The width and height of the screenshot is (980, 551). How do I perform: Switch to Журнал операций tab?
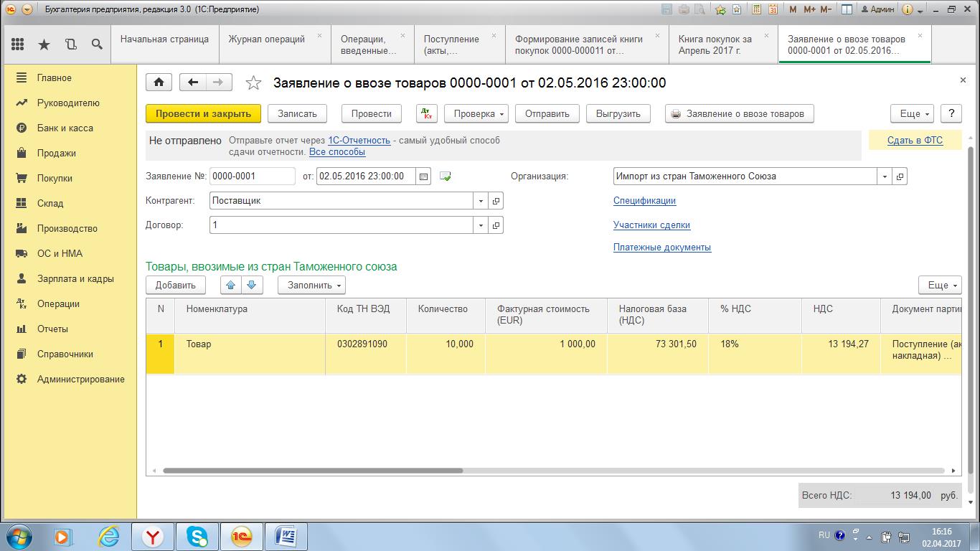click(x=267, y=39)
